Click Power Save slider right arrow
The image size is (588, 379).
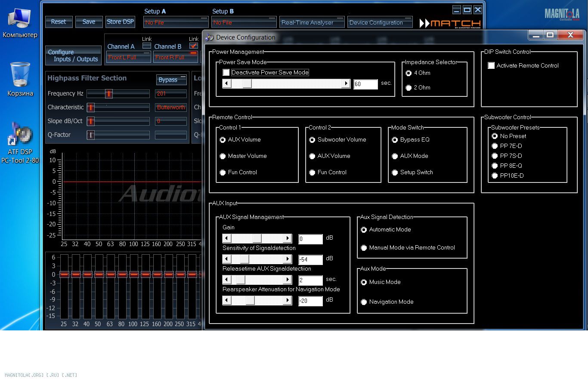[346, 84]
